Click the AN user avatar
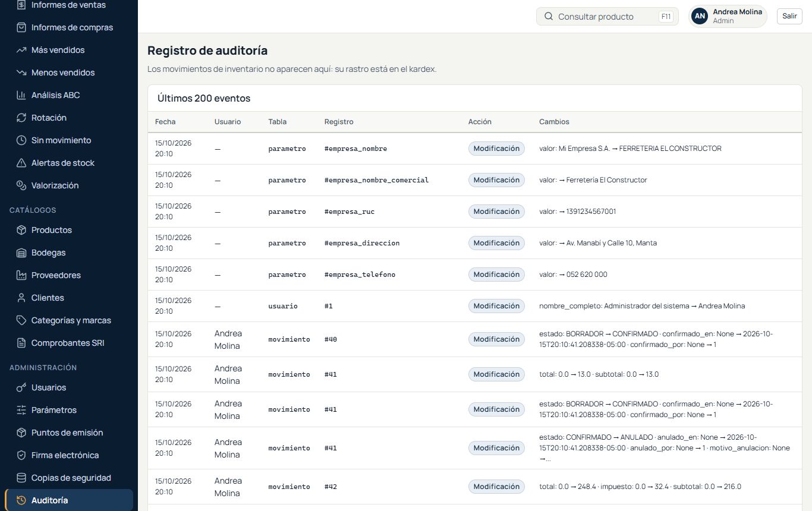 click(700, 16)
